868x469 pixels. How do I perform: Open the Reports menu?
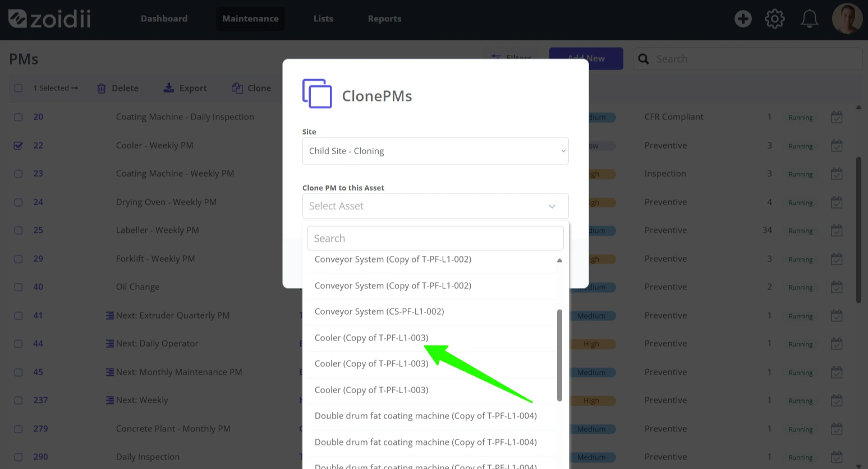[x=384, y=19]
